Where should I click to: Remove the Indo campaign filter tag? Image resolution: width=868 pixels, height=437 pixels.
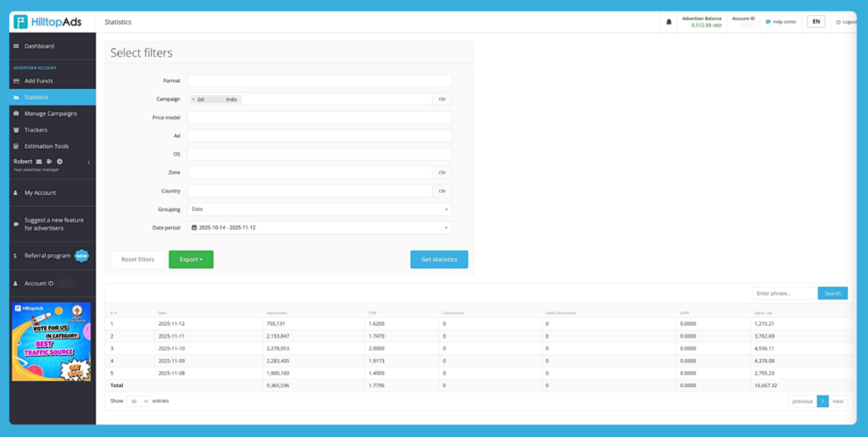click(x=193, y=99)
